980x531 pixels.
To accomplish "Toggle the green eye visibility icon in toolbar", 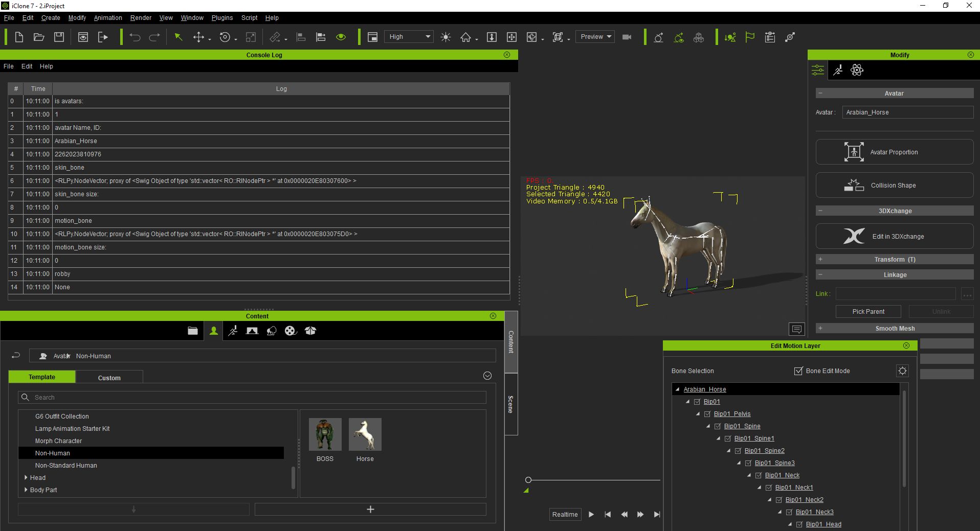I will coord(341,37).
